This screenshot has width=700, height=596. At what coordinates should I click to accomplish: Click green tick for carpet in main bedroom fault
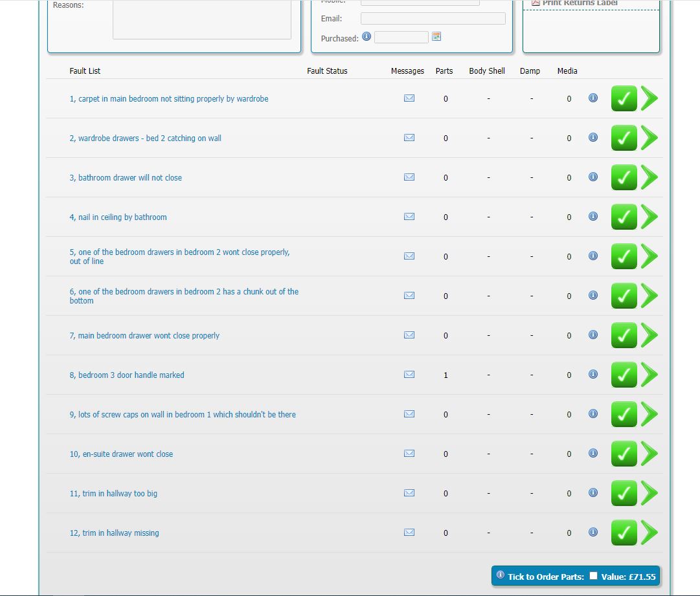pyautogui.click(x=624, y=98)
